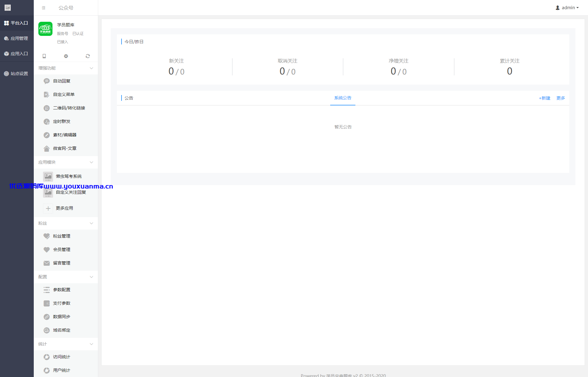Toggle the sidebar collapse hamburger icon
This screenshot has height=377, width=588.
click(44, 8)
